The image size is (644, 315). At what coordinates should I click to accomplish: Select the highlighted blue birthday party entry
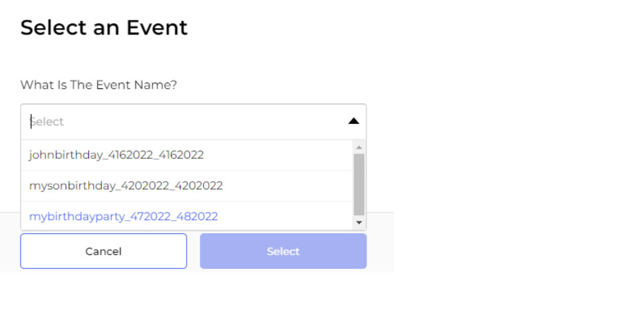(123, 217)
